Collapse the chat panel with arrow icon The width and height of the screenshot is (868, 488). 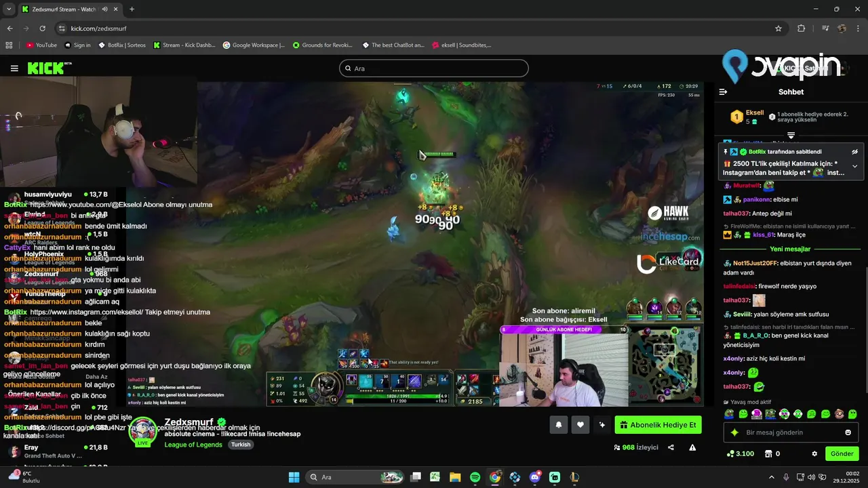[723, 91]
